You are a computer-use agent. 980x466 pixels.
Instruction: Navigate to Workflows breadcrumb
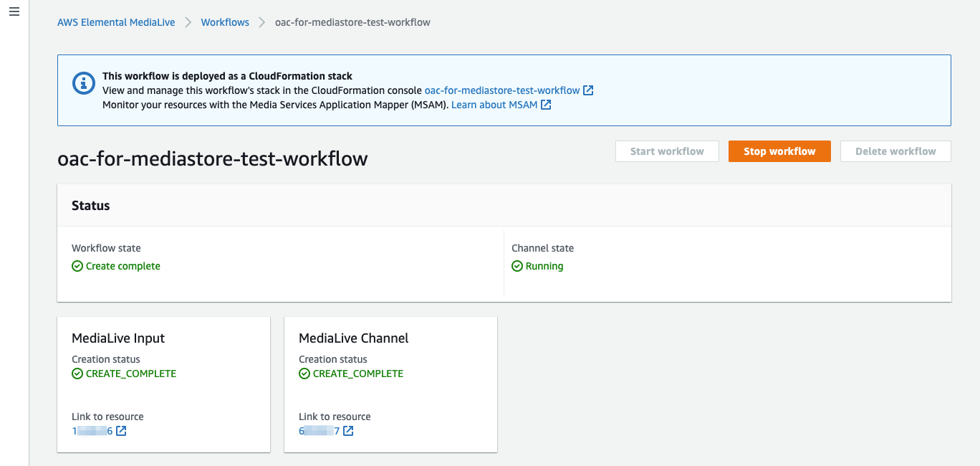(225, 22)
